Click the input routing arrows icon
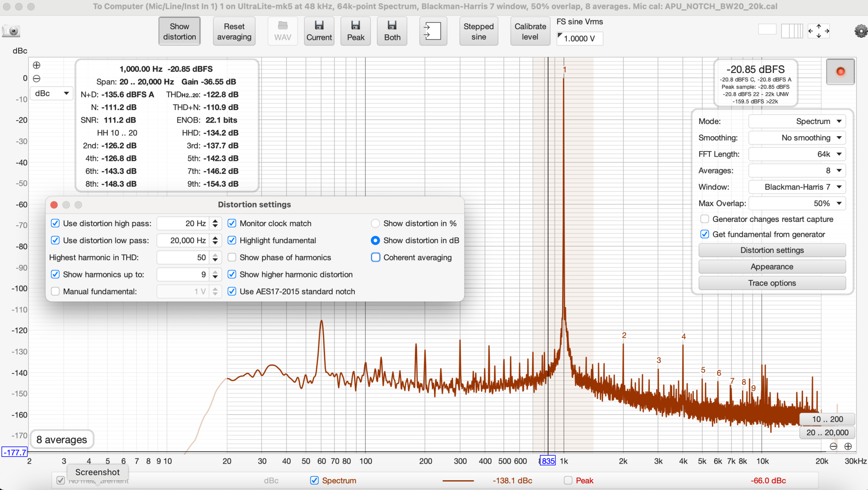The height and width of the screenshot is (490, 868). [x=433, y=31]
